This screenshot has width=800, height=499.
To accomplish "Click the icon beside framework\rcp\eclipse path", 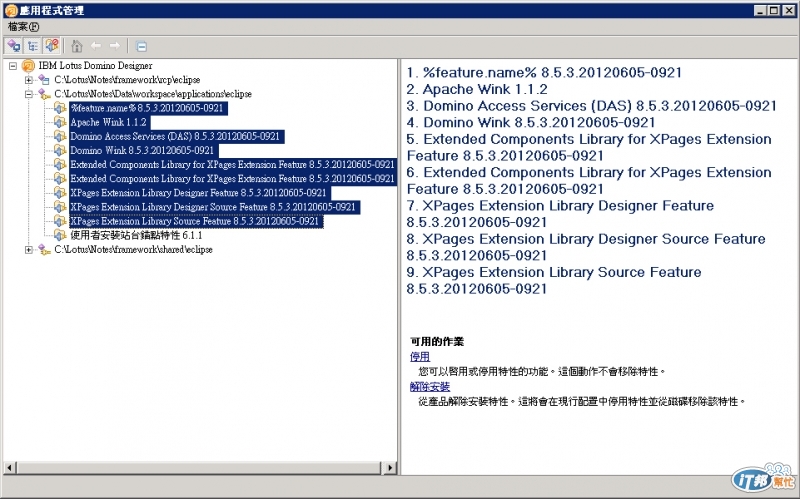I will (44, 80).
